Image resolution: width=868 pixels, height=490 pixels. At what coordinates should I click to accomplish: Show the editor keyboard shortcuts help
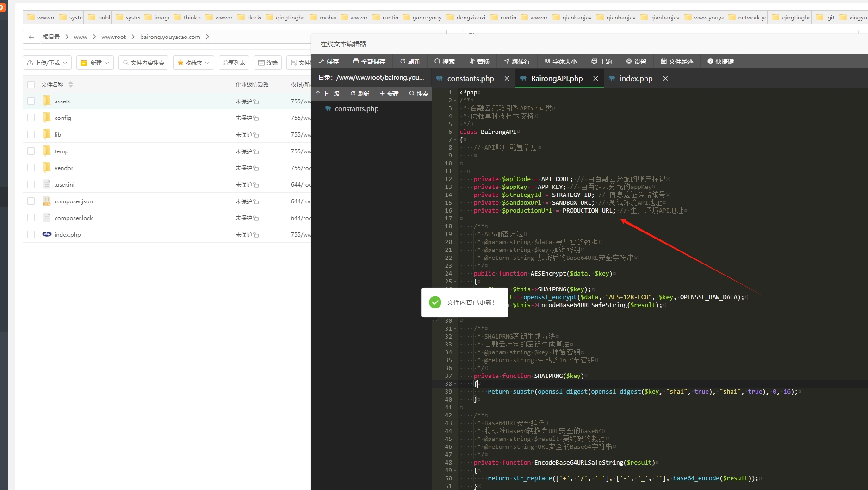[720, 62]
